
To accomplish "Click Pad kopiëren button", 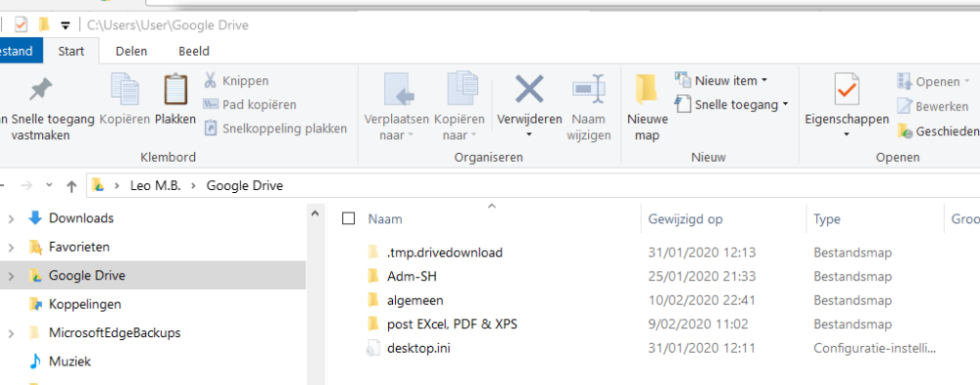I will [251, 105].
